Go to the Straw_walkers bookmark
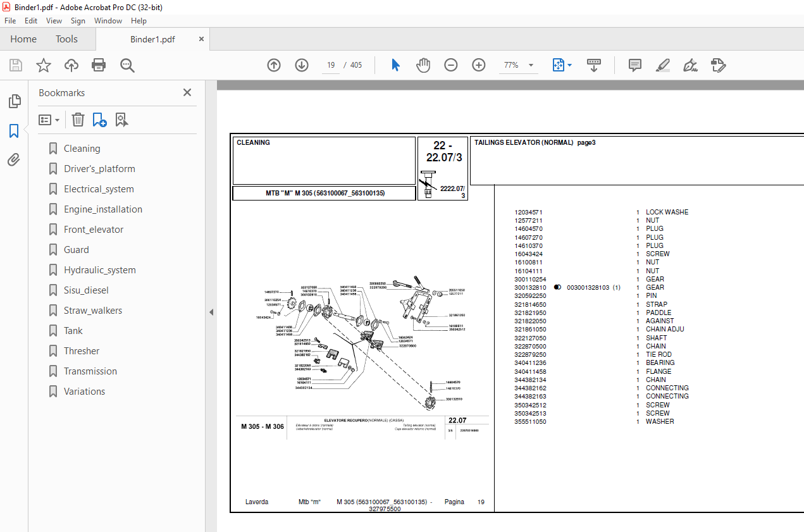 point(93,311)
